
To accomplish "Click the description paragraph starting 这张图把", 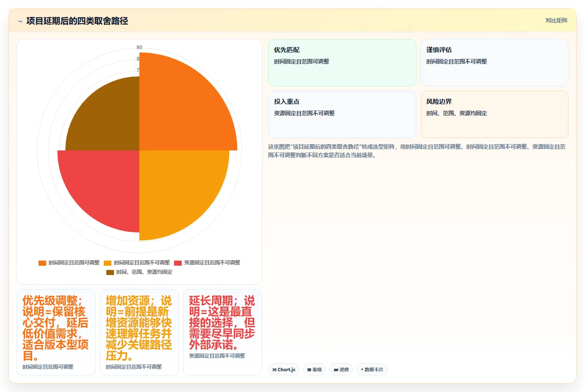I will (x=417, y=151).
